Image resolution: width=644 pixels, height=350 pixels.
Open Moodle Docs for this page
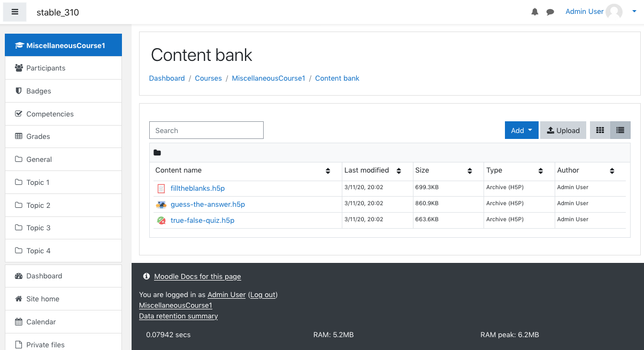(x=197, y=276)
